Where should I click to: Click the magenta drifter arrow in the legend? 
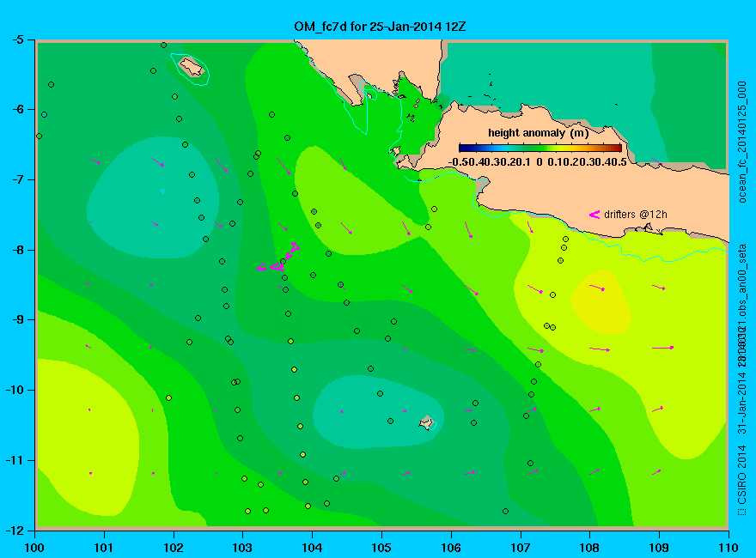594,215
